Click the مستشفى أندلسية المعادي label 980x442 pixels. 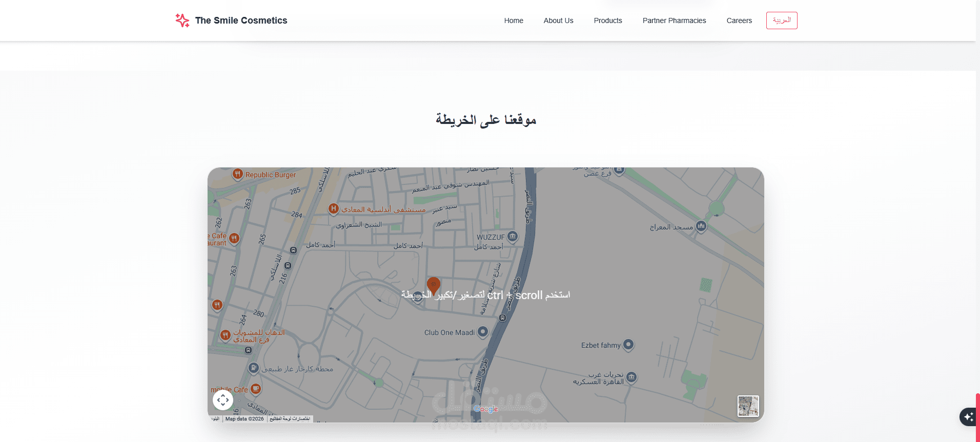[x=384, y=209]
